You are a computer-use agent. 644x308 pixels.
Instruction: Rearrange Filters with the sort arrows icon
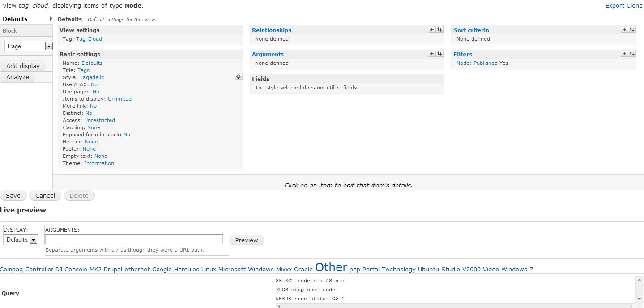coord(632,54)
